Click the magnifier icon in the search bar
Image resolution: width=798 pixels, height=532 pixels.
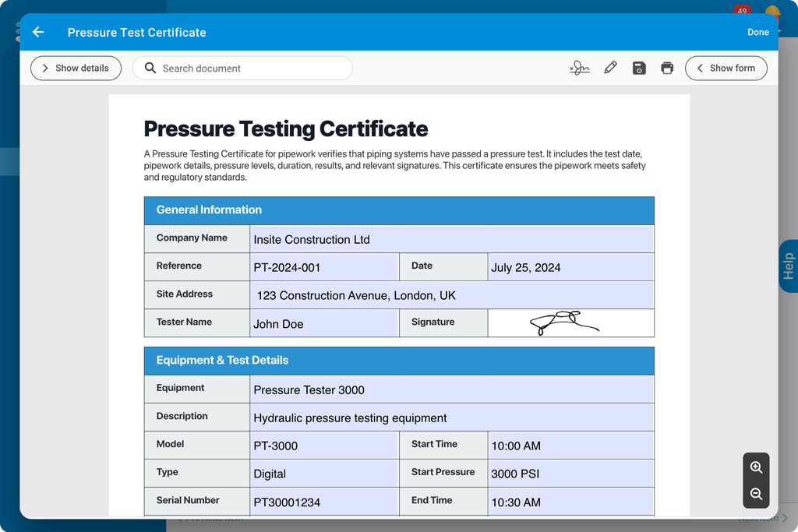150,68
